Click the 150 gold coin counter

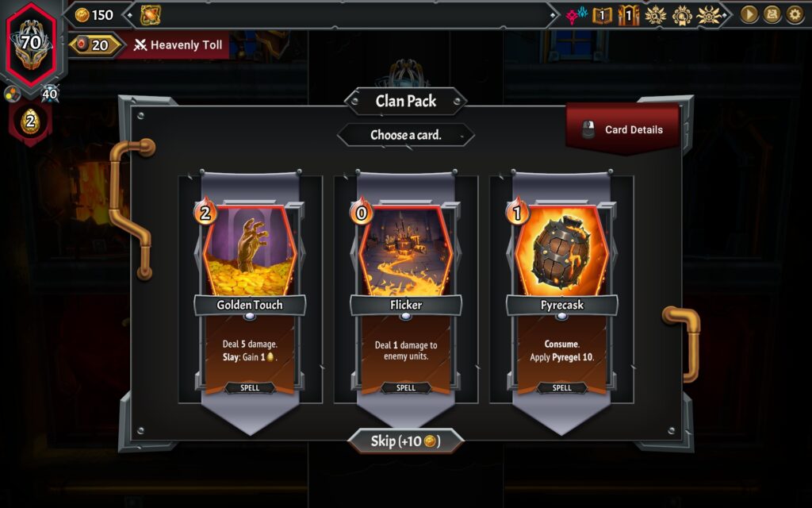[94, 15]
